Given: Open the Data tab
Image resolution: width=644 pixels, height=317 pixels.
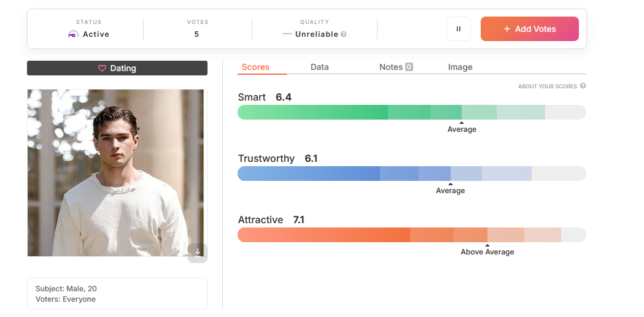Looking at the screenshot, I should [319, 67].
